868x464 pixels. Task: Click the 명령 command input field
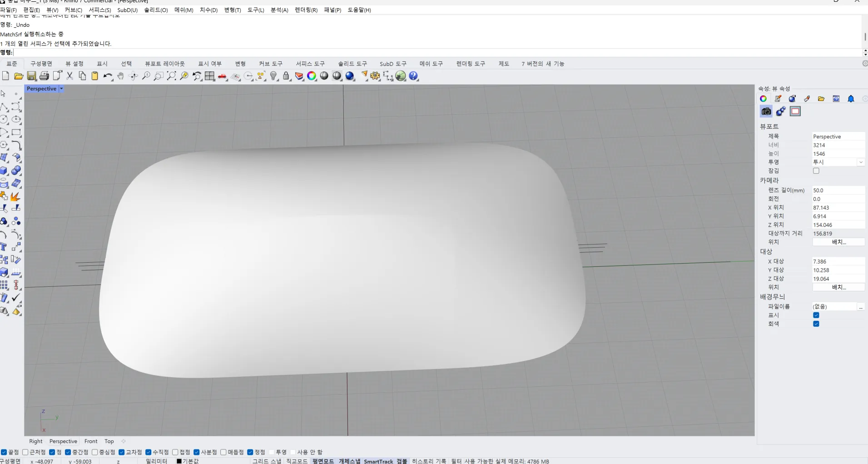[437, 53]
